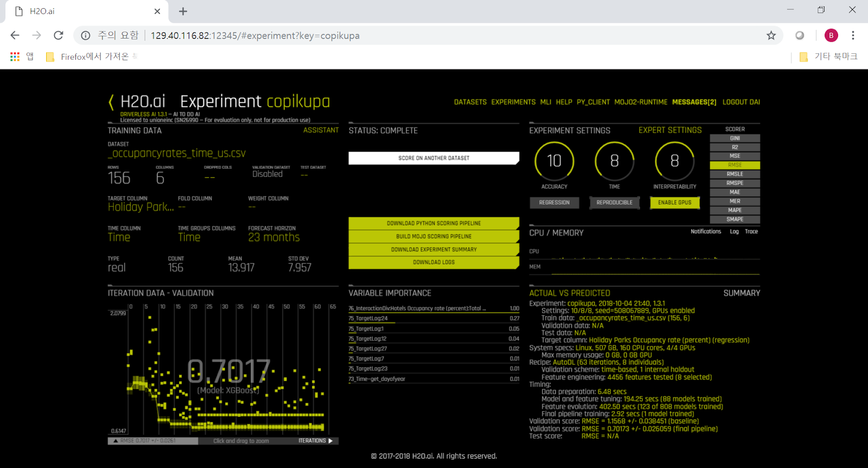868x468 pixels.
Task: Switch to Log tab
Action: [x=734, y=232]
